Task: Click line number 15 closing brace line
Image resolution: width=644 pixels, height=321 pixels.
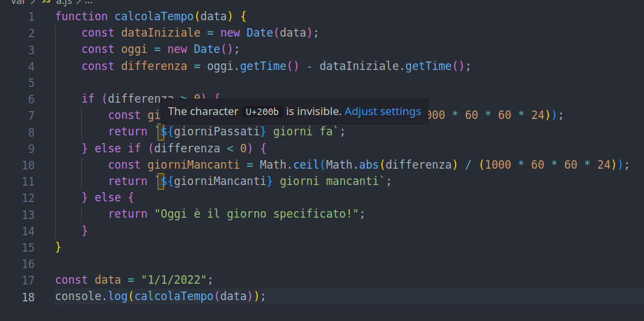Action: 28,248
